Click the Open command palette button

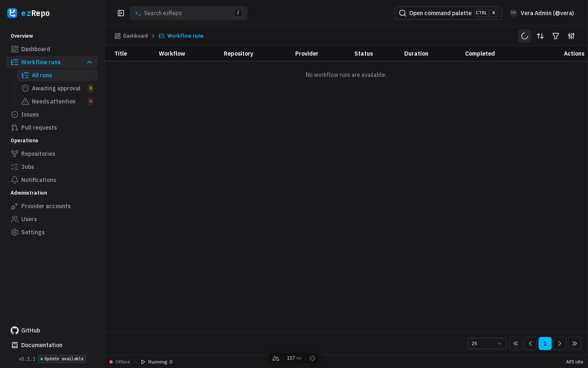(x=448, y=13)
